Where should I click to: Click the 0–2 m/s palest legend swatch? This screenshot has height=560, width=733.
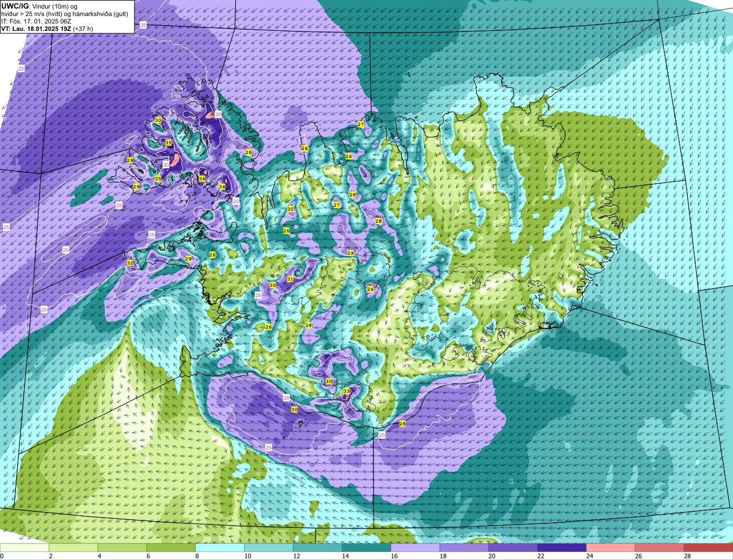click(x=25, y=547)
